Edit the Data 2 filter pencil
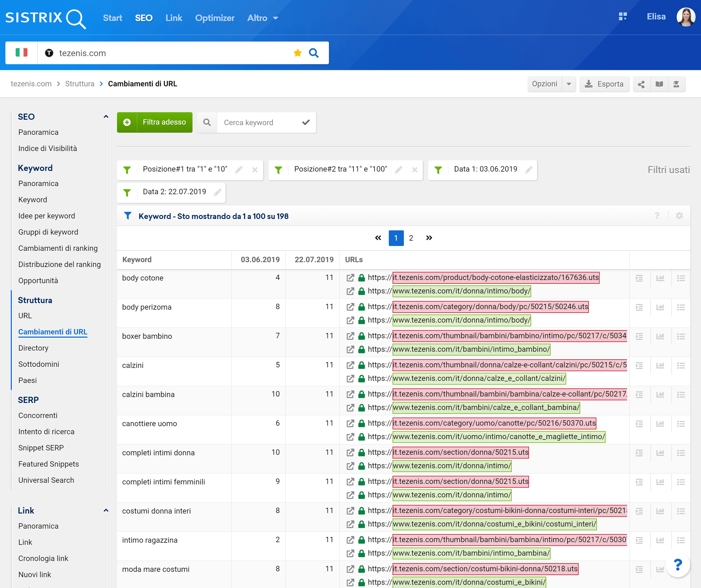The height and width of the screenshot is (588, 701). [x=217, y=192]
